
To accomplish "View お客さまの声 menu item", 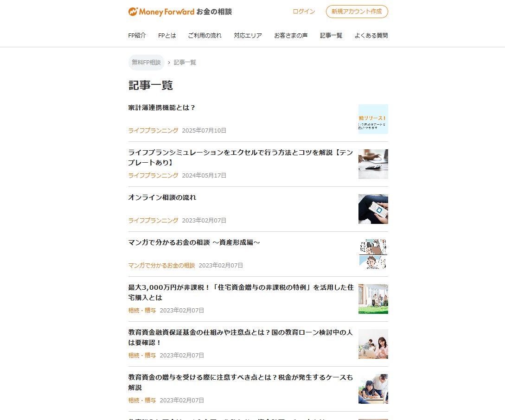I will (x=290, y=36).
